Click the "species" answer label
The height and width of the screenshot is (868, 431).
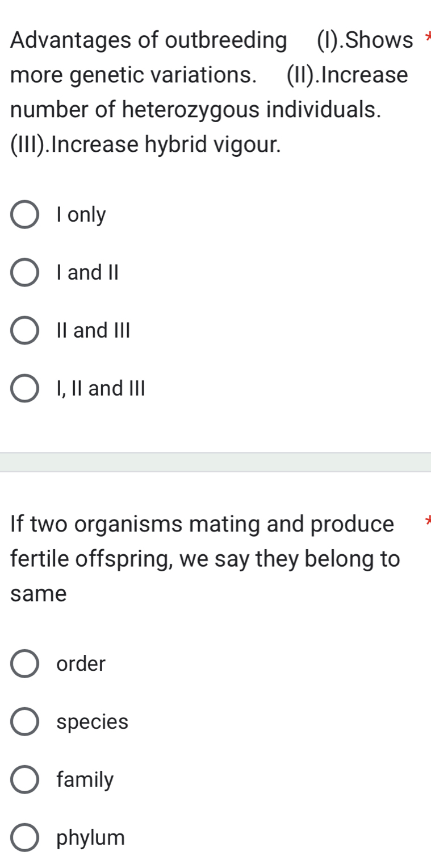(x=93, y=722)
